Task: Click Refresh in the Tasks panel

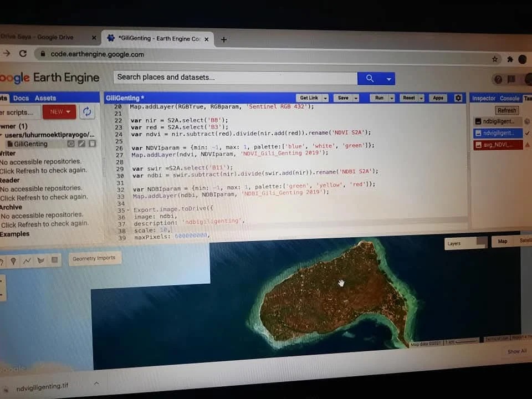Action: point(507,111)
